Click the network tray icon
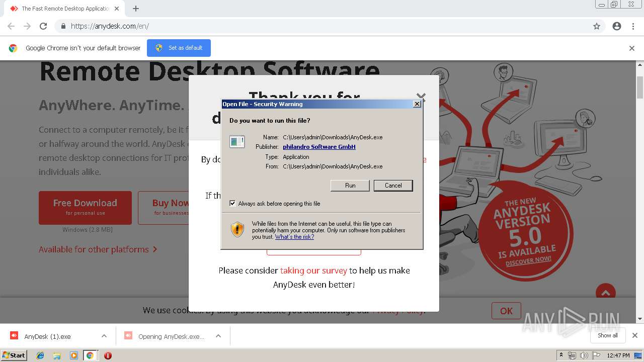Screen dimensions: 644x362 click(572, 355)
